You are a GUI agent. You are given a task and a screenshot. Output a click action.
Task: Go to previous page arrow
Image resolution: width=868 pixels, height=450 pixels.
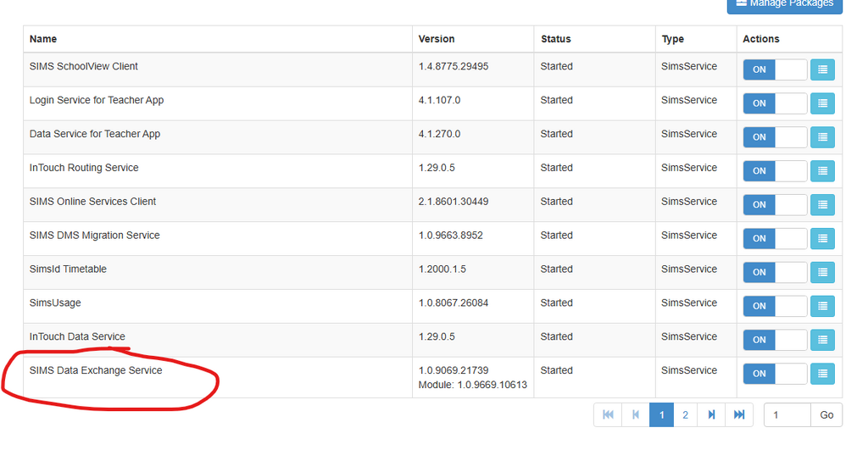pyautogui.click(x=636, y=414)
